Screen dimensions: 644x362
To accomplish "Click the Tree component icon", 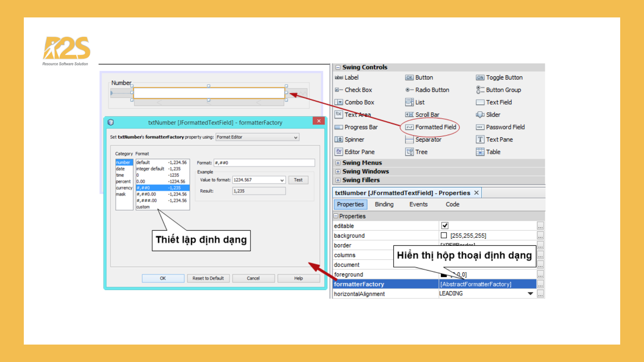I will 409,152.
